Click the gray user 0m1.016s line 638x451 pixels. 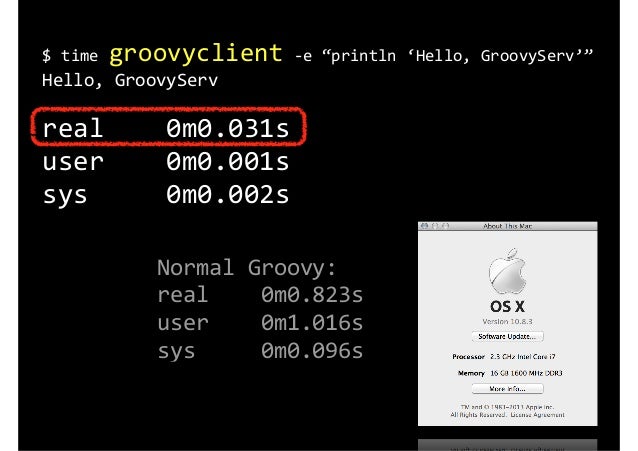coord(260,322)
